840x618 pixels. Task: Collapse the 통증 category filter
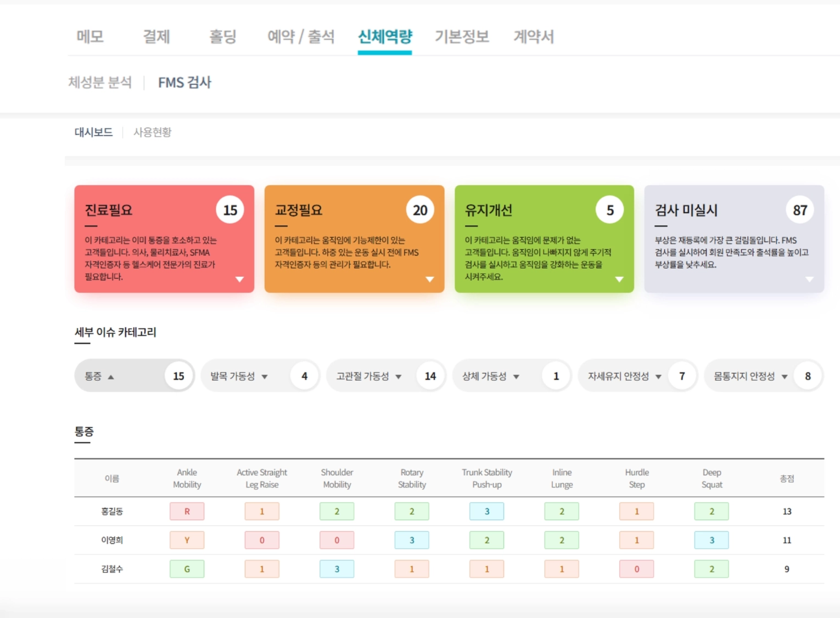click(x=135, y=376)
